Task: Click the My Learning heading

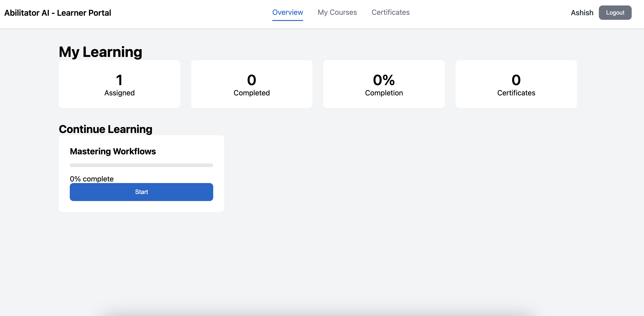Action: 100,52
